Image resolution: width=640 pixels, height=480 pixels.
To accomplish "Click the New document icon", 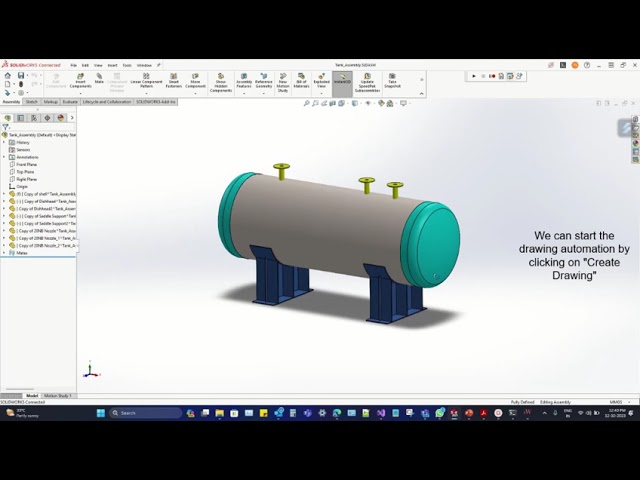I will coord(7,84).
